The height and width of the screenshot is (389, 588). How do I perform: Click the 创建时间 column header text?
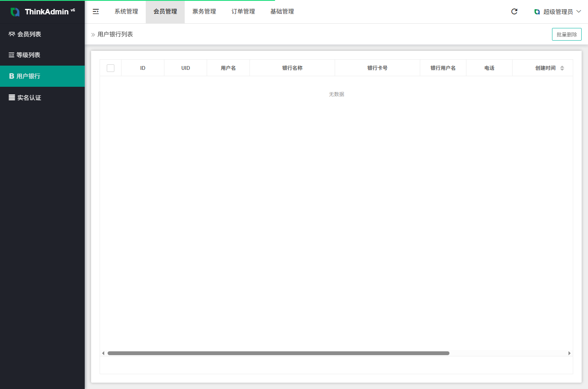coord(545,68)
